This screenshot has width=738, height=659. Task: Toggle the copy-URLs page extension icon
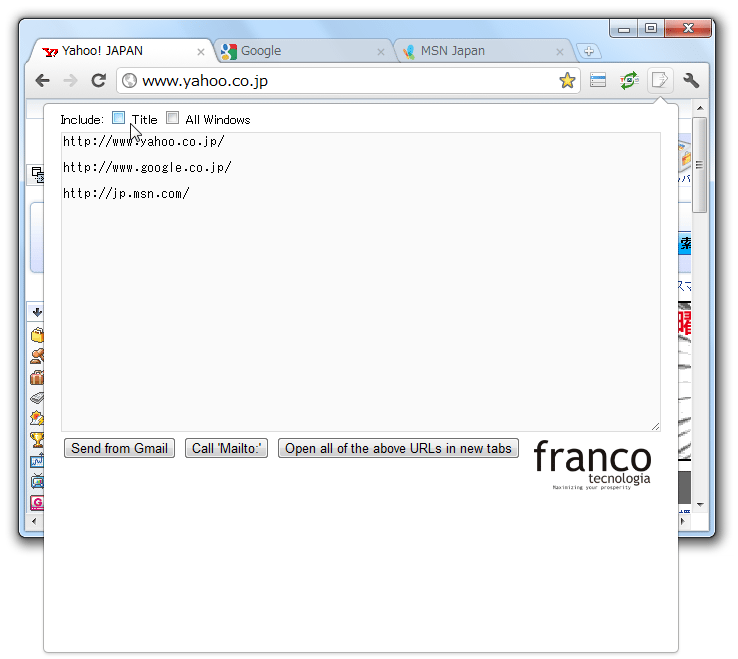pyautogui.click(x=660, y=80)
